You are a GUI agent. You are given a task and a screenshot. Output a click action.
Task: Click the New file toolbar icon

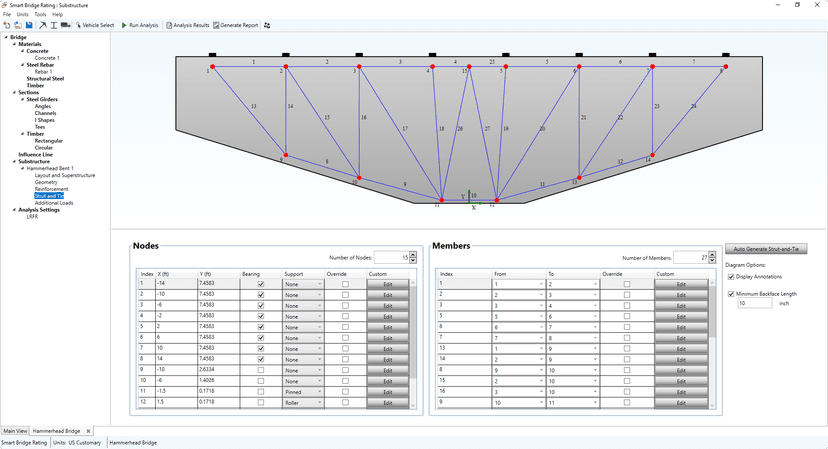[x=6, y=25]
